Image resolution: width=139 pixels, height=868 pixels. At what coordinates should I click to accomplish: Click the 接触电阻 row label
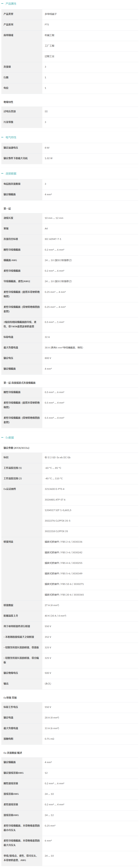tap(8, 739)
